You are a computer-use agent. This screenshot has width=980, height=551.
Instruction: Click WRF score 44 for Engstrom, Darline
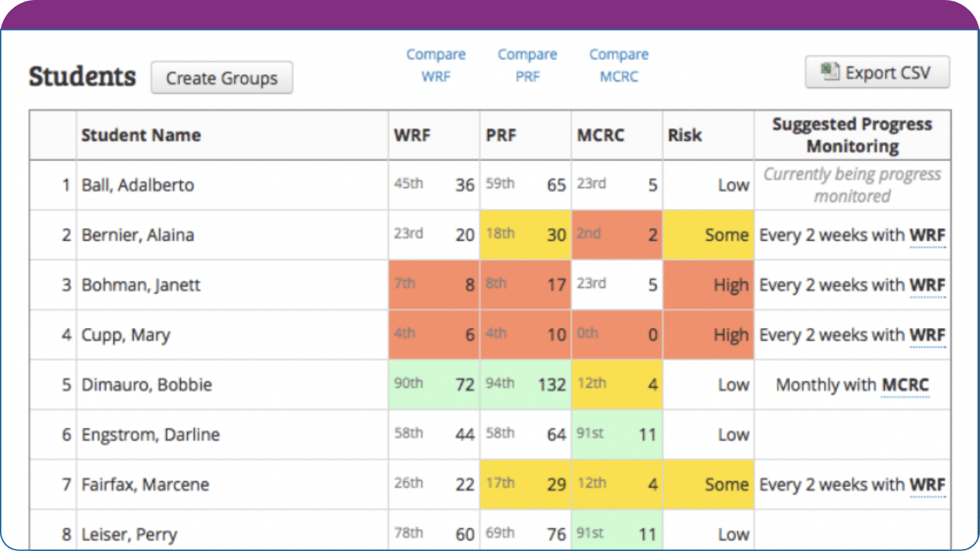coord(465,435)
